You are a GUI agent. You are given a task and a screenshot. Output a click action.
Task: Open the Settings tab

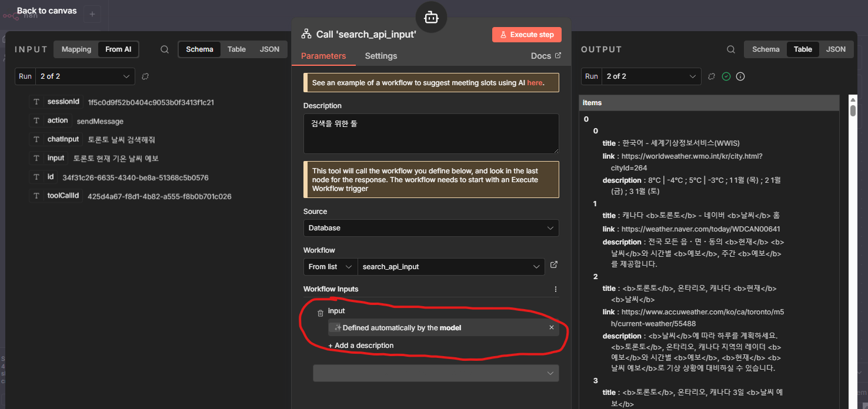381,56
